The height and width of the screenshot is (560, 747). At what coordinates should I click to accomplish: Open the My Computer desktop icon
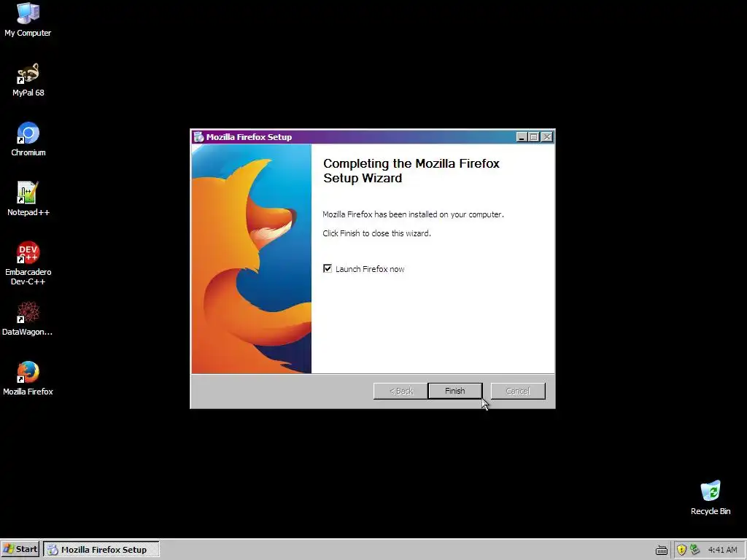click(28, 19)
